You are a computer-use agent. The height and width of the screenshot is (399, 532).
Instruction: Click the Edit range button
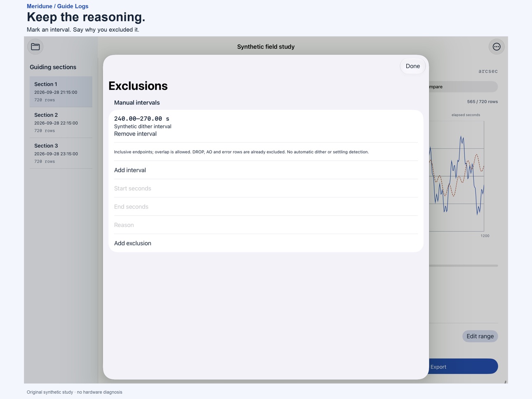(480, 336)
